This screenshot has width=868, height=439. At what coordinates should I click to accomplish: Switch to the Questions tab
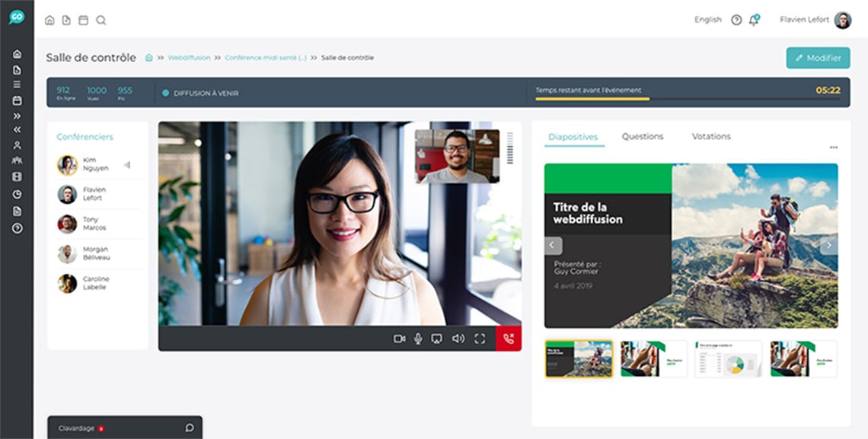click(642, 136)
